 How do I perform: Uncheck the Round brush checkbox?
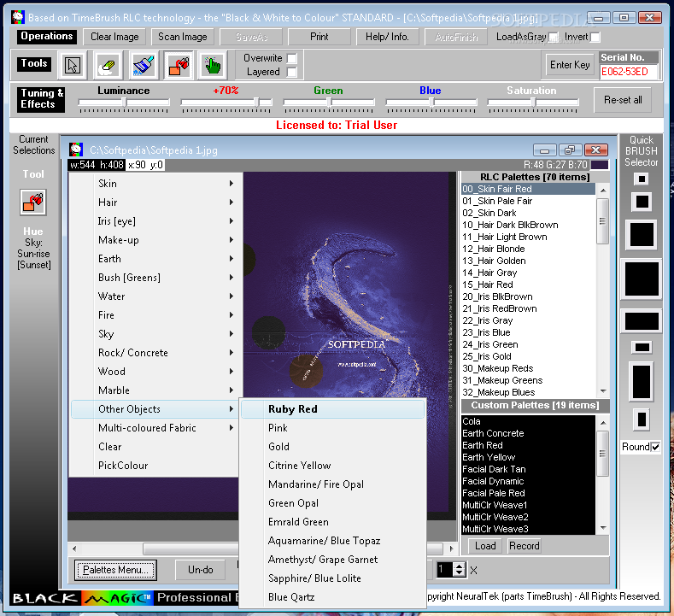(655, 447)
